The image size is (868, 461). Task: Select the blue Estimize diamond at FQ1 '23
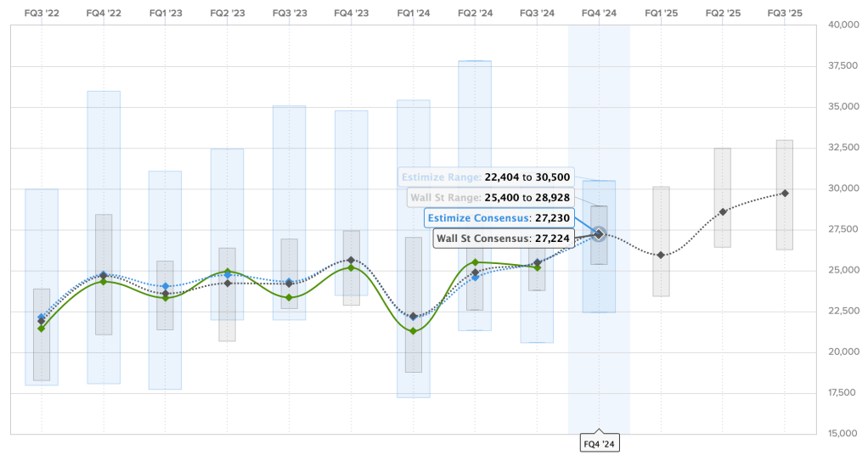[x=166, y=286]
